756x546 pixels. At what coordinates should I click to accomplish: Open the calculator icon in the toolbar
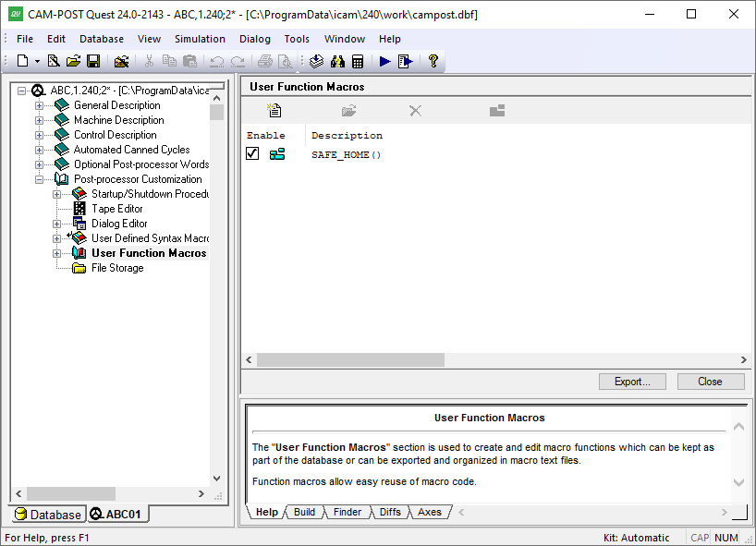click(358, 61)
